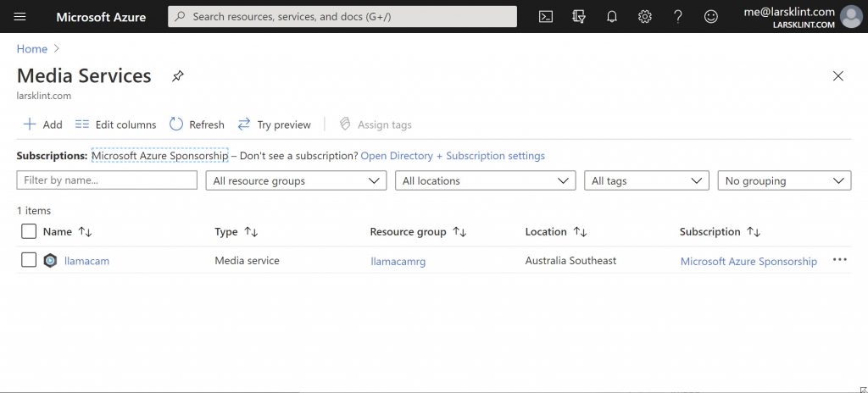The height and width of the screenshot is (393, 868).
Task: Click Microsoft Azure home logo text
Action: coord(101,17)
